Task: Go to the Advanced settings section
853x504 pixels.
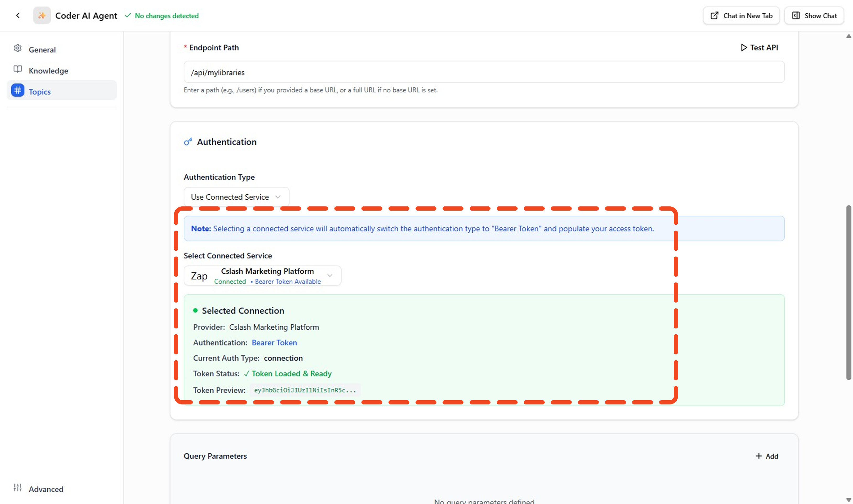Action: [x=46, y=489]
